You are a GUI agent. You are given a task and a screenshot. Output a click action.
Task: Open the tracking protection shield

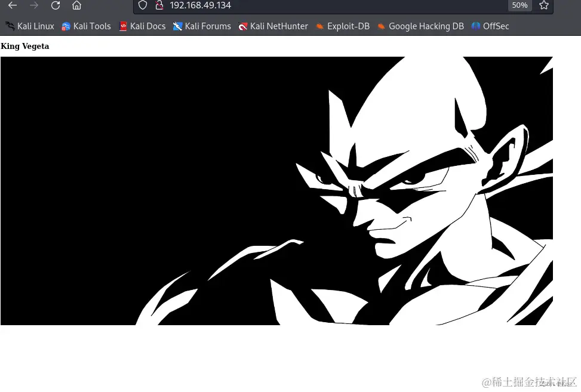[143, 5]
